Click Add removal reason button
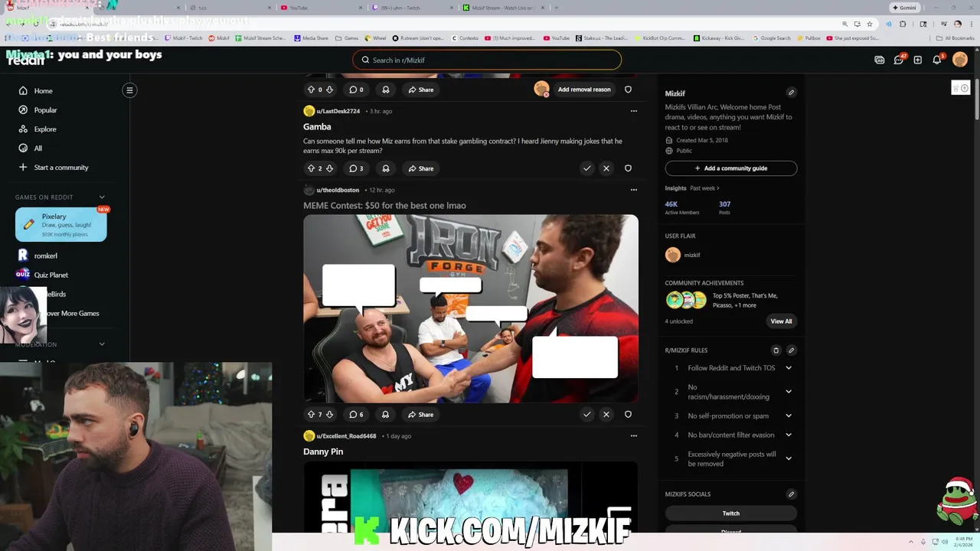 584,90
